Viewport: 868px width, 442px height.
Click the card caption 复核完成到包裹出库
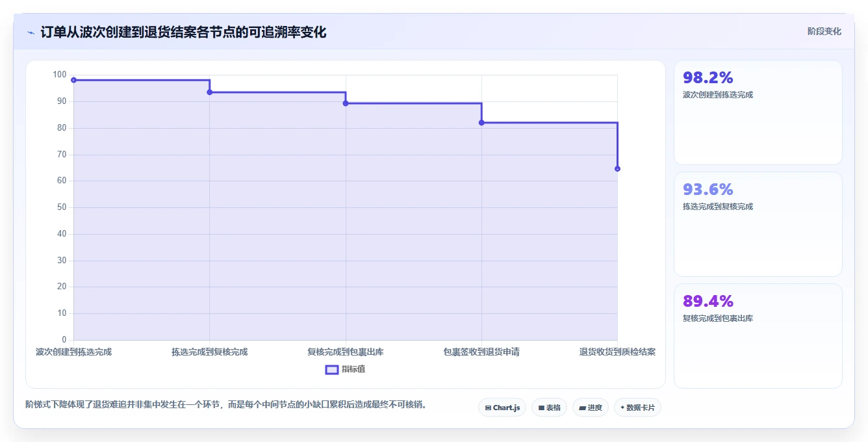[x=718, y=318]
